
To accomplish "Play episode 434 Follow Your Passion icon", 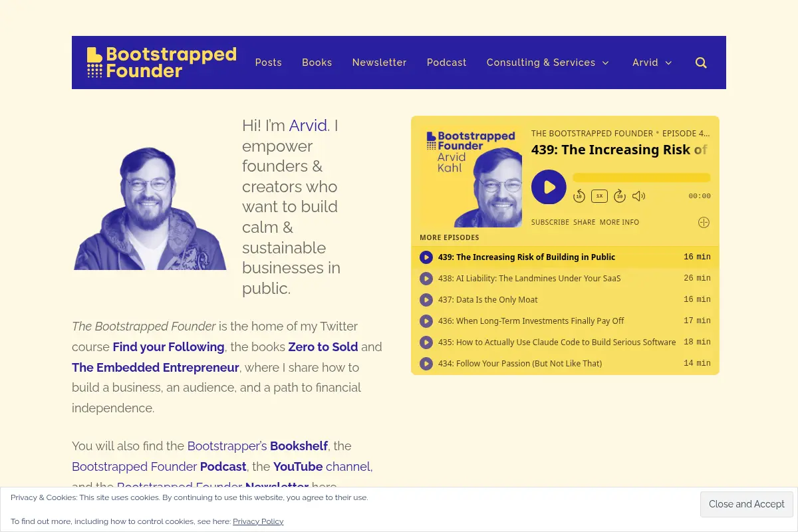I will (426, 364).
